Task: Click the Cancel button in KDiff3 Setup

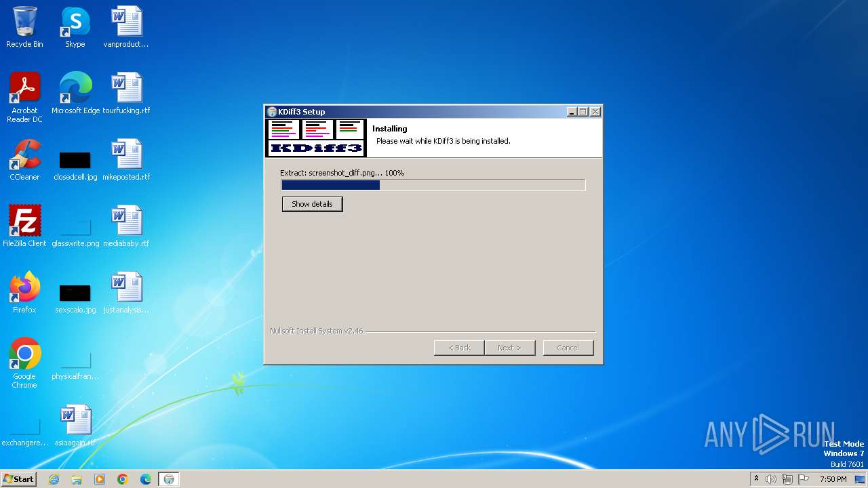Action: point(568,348)
